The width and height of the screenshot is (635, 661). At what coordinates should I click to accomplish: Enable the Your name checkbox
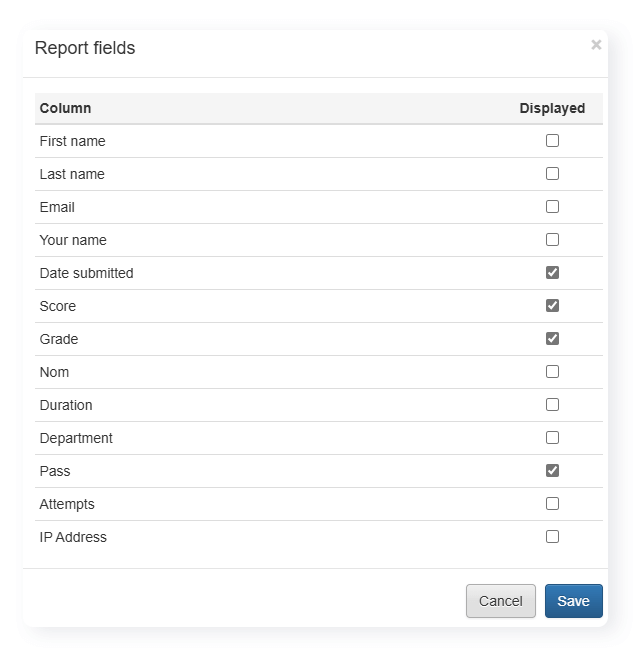(552, 240)
